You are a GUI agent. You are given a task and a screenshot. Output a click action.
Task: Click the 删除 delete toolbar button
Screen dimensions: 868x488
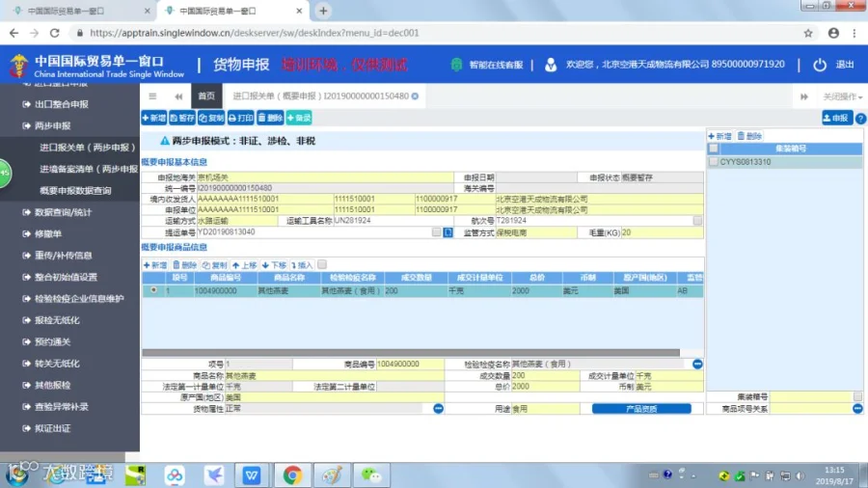tap(270, 118)
